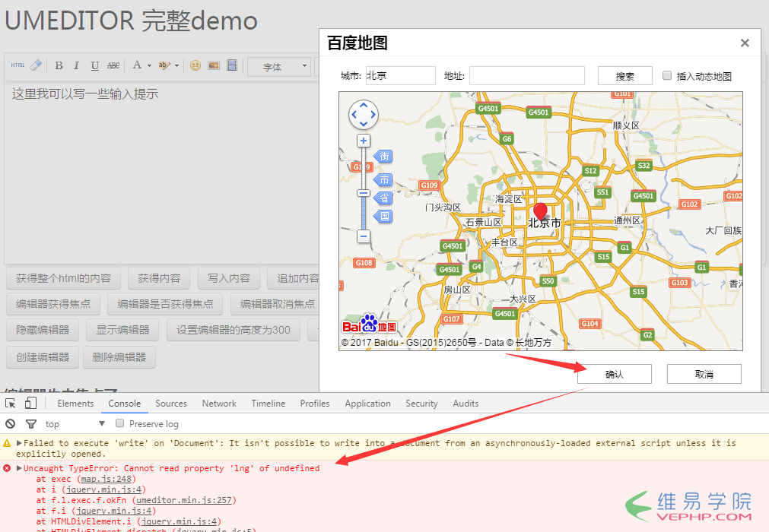The width and height of the screenshot is (769, 532).
Task: Toggle italic formatting
Action: 77,65
